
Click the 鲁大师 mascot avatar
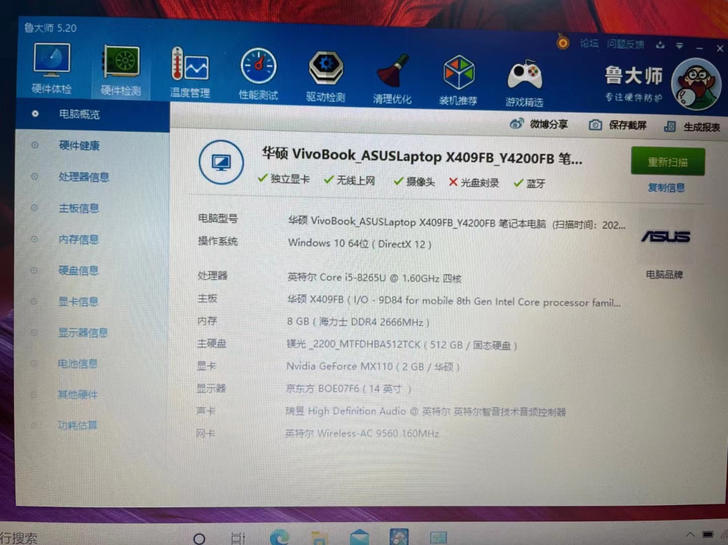click(x=696, y=84)
